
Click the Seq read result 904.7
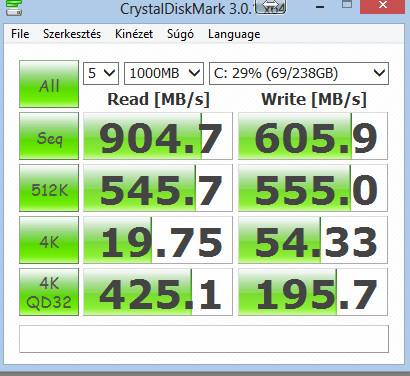coord(158,136)
